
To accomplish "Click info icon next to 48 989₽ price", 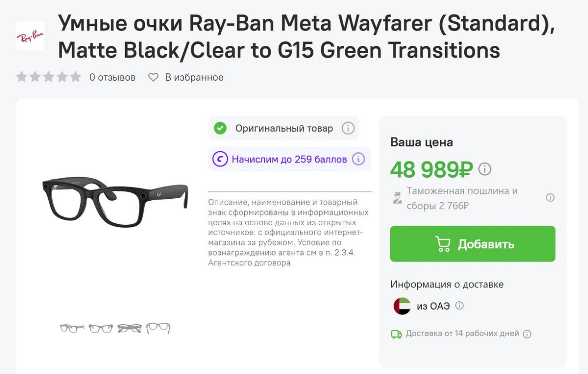I will point(485,169).
